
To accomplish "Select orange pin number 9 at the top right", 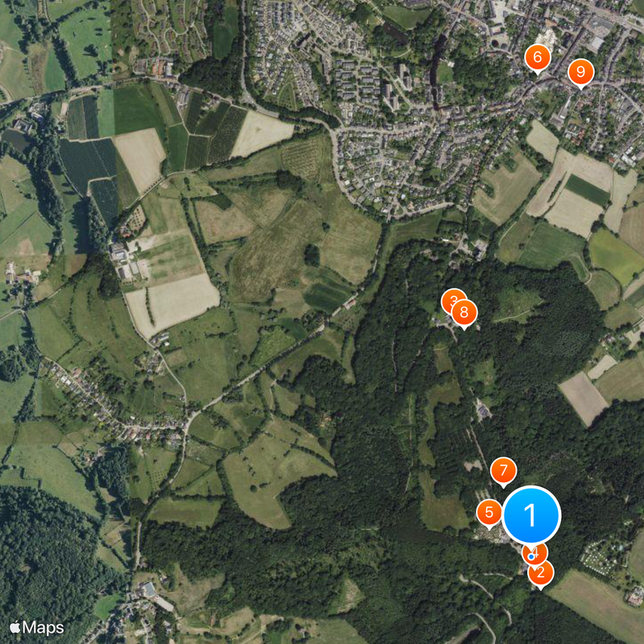I will coord(580,72).
